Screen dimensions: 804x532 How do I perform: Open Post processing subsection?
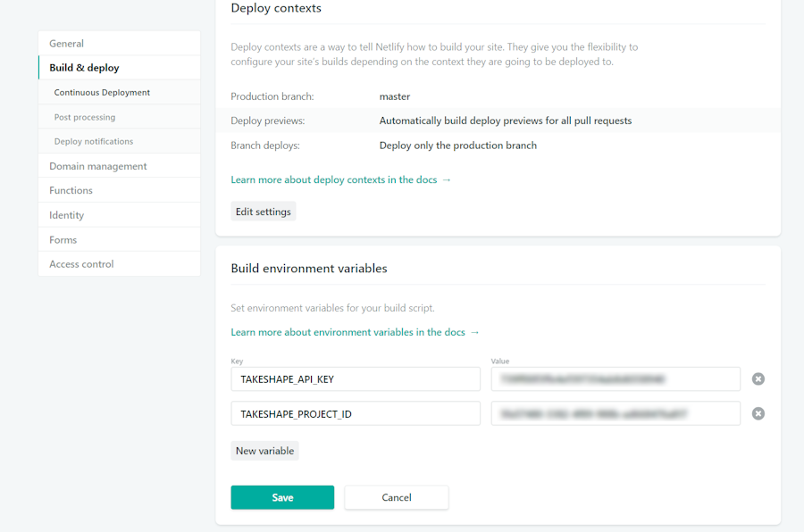point(119,117)
